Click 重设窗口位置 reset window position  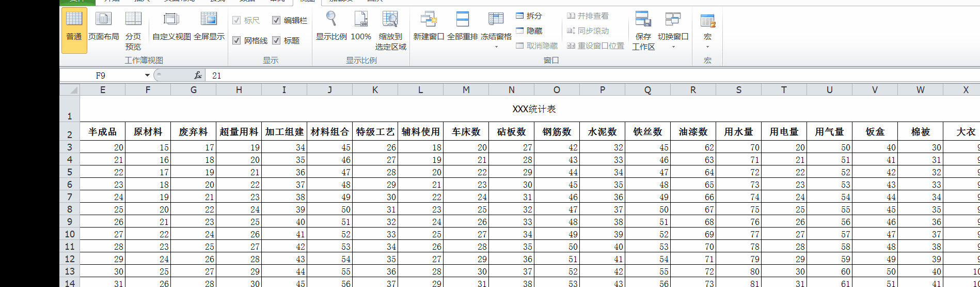[x=595, y=46]
